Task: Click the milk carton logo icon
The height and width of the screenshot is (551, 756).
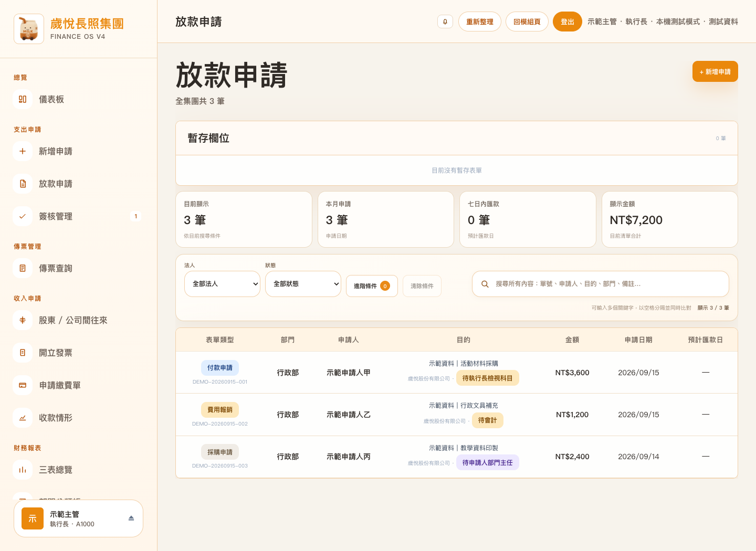Action: [29, 29]
